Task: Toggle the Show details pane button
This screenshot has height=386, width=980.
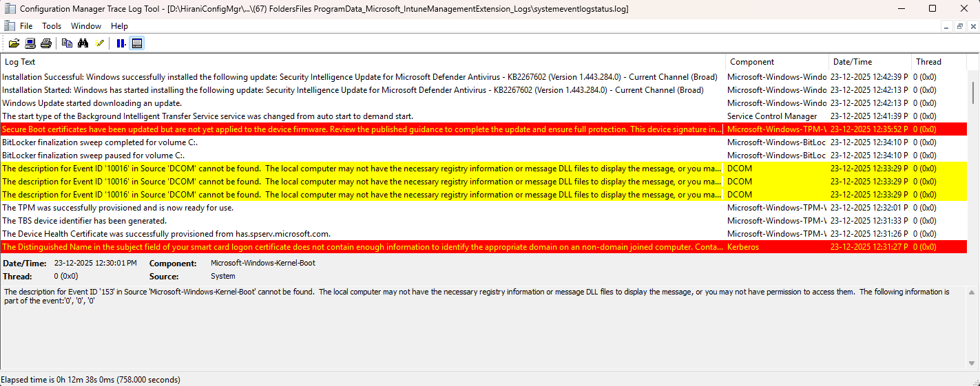Action: point(137,43)
